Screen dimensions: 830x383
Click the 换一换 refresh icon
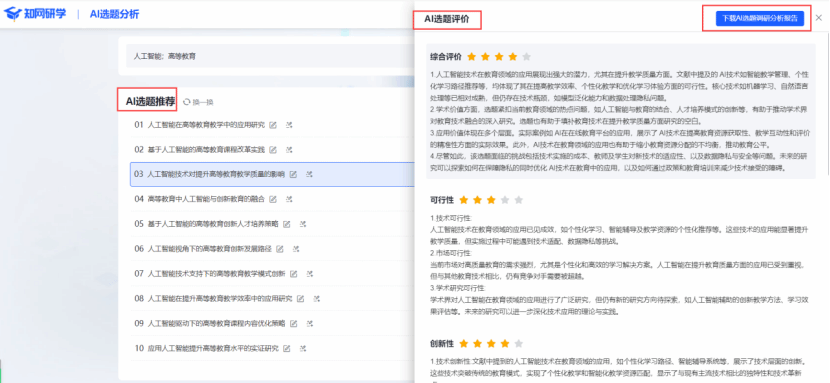pyautogui.click(x=186, y=102)
